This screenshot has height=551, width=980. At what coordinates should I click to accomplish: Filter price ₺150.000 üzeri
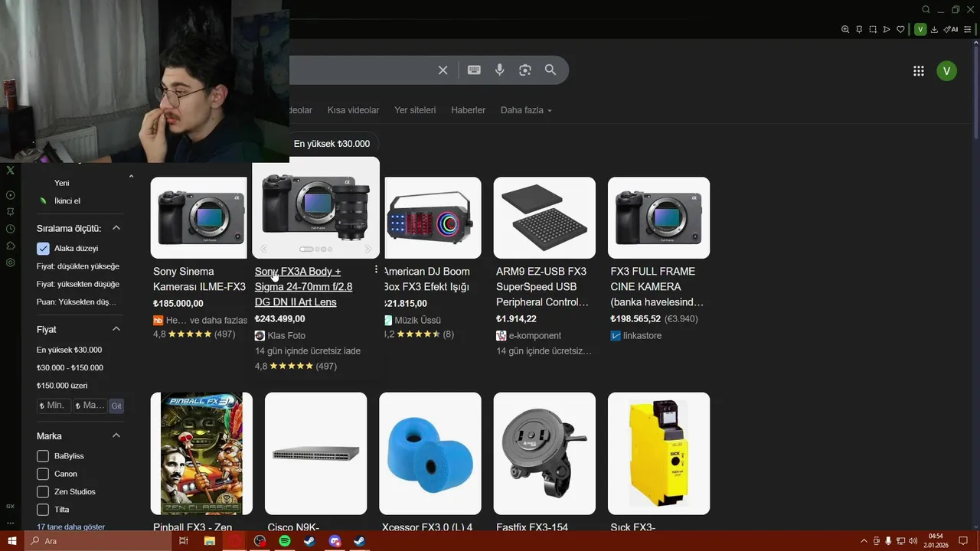click(62, 386)
